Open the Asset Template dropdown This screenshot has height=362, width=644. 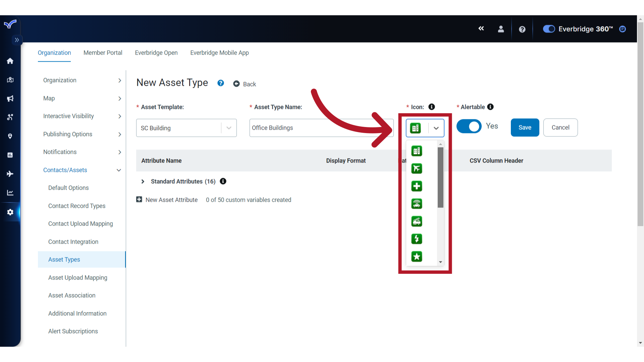click(x=186, y=128)
